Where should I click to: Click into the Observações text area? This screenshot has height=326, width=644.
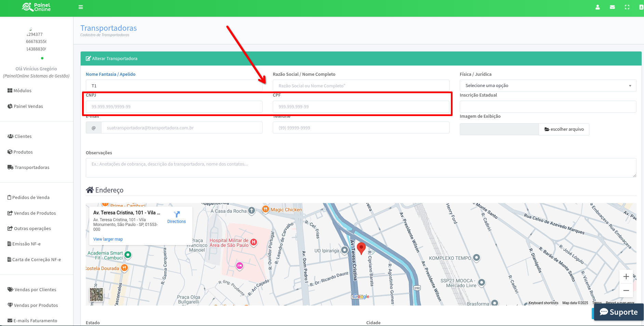coord(361,168)
